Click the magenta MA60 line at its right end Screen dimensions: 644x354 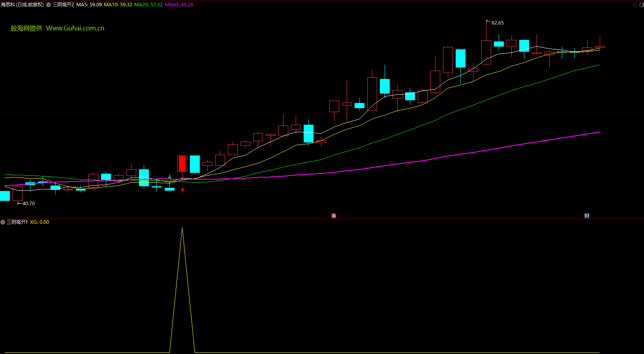599,132
